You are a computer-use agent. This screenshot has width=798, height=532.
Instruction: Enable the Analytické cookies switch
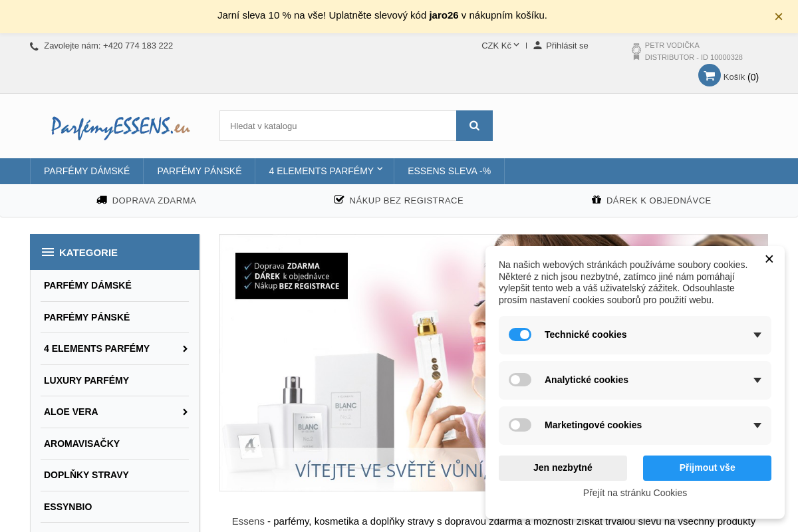520,380
